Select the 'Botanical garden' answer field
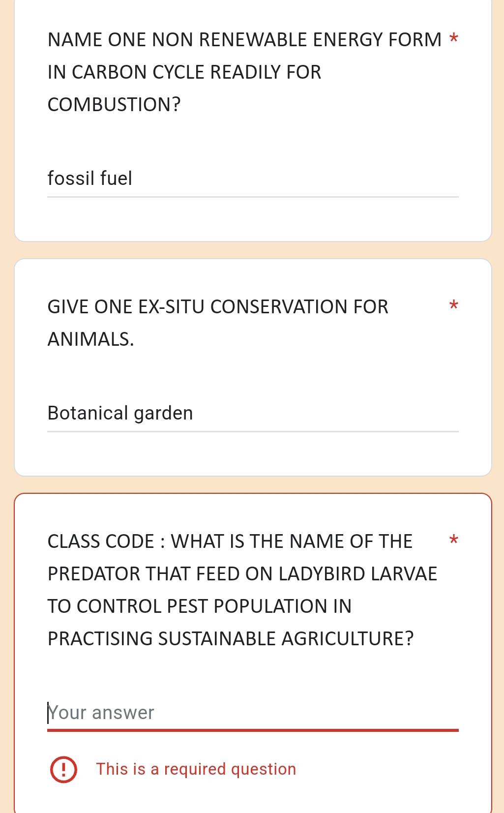Viewport: 504px width, 813px height. [252, 413]
